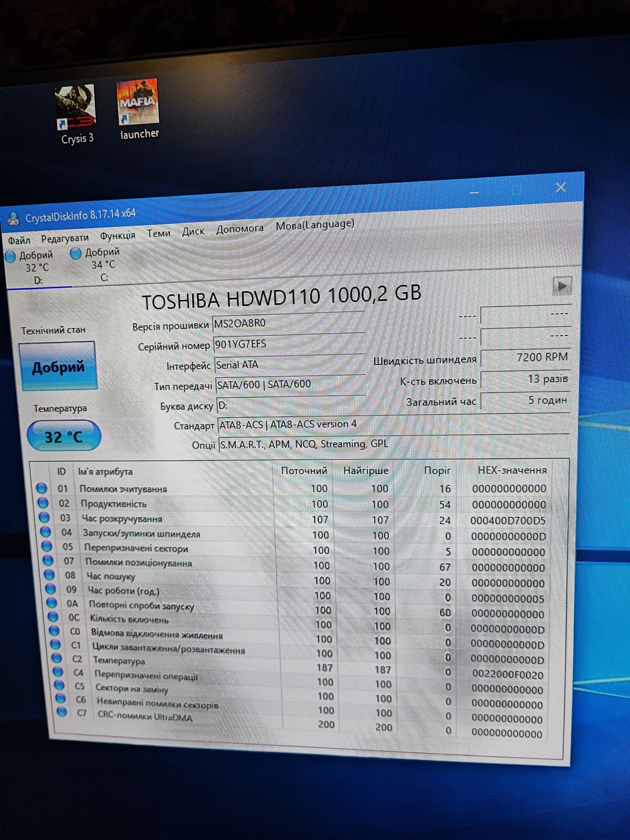The height and width of the screenshot is (840, 630).
Task: Click power on count field 13 разів
Action: pyautogui.click(x=525, y=379)
